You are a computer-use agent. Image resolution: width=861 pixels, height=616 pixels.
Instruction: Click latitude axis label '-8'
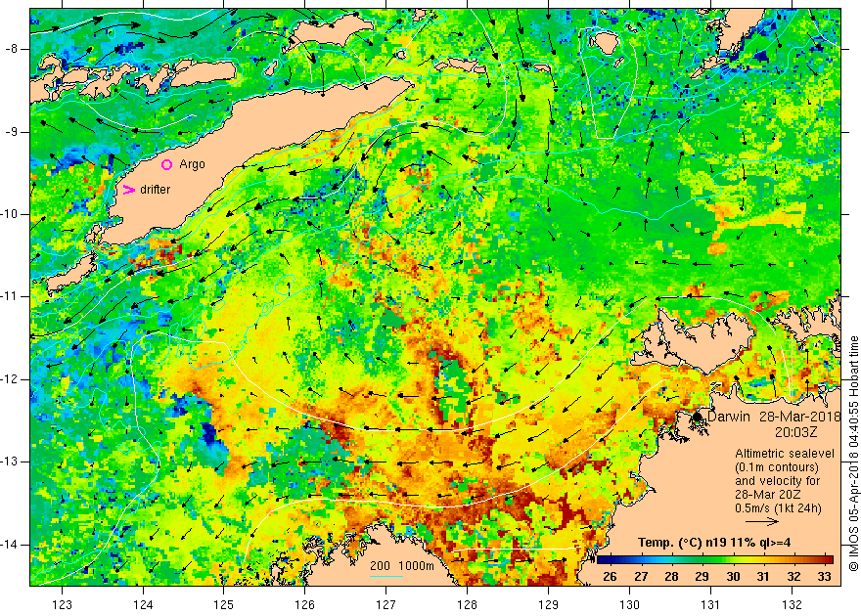point(11,49)
